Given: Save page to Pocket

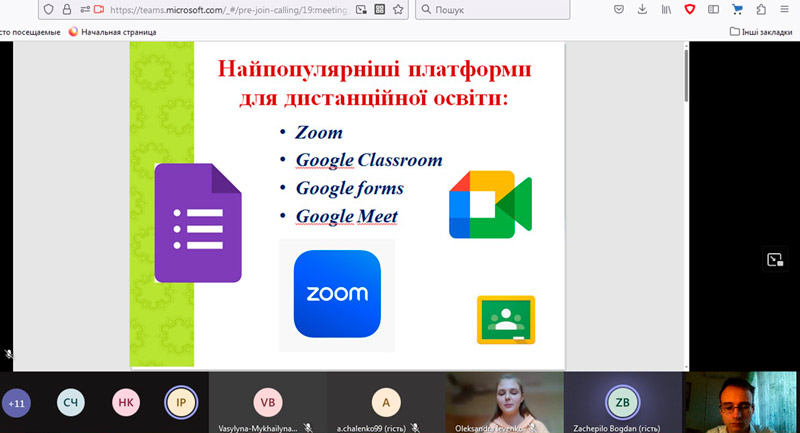Looking at the screenshot, I should (620, 10).
